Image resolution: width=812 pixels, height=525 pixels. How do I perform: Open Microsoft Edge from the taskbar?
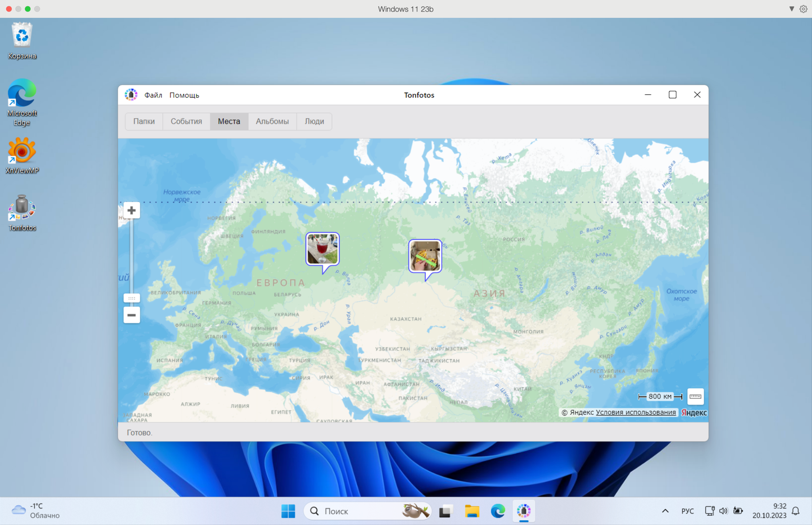(498, 511)
